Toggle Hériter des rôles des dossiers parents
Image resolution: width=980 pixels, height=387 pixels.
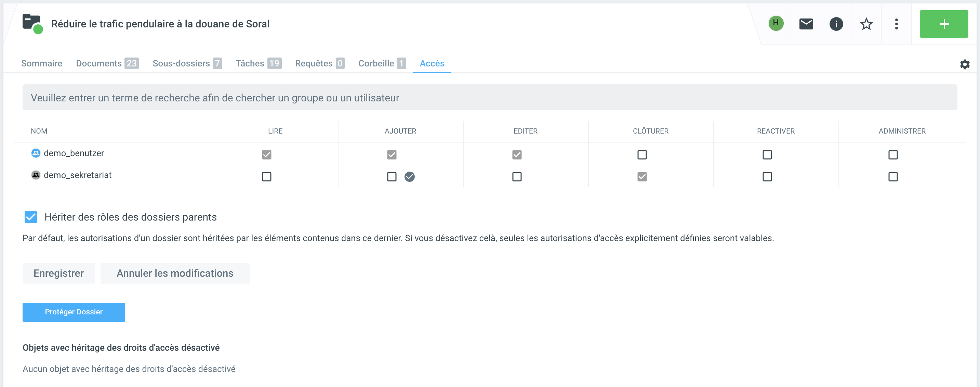click(x=31, y=217)
